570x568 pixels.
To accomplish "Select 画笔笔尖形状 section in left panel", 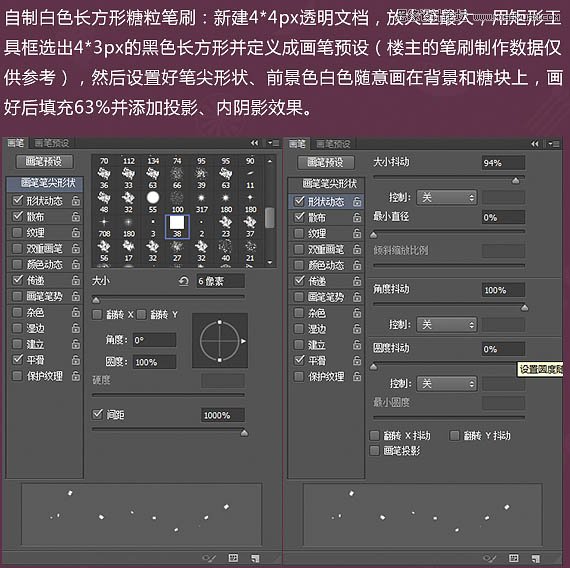I will (45, 183).
